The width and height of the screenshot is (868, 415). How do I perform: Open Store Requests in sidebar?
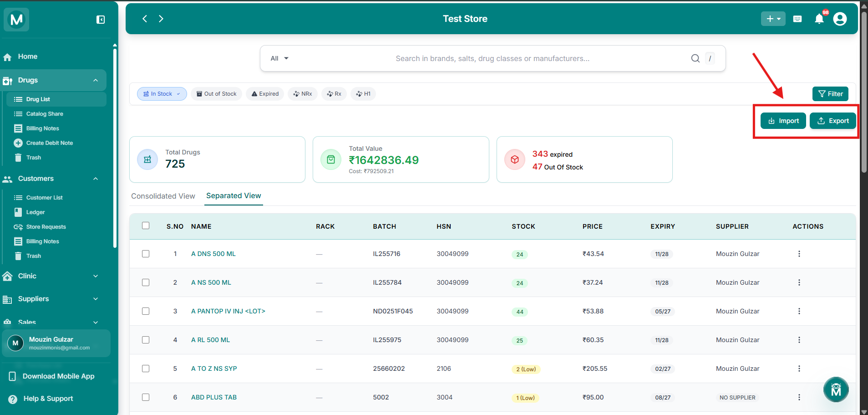(x=46, y=227)
